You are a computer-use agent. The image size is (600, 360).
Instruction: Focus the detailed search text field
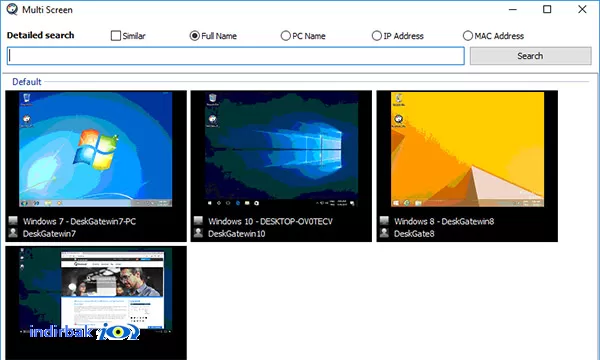click(236, 56)
